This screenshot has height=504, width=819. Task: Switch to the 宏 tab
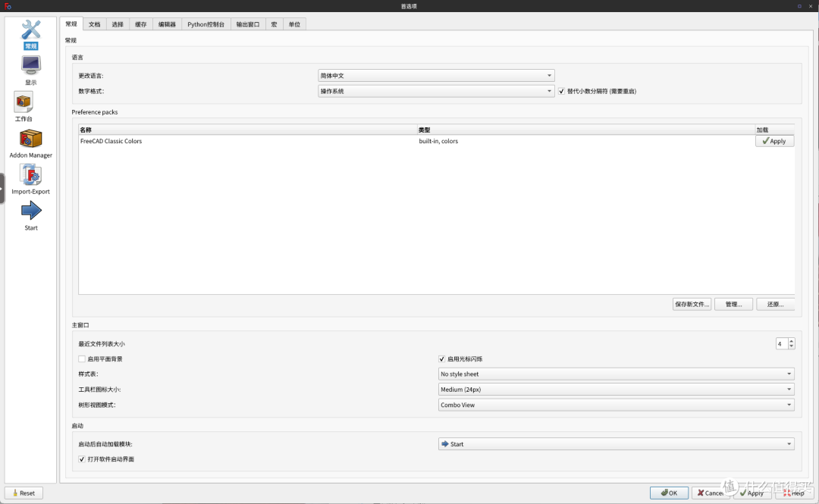[x=275, y=24]
